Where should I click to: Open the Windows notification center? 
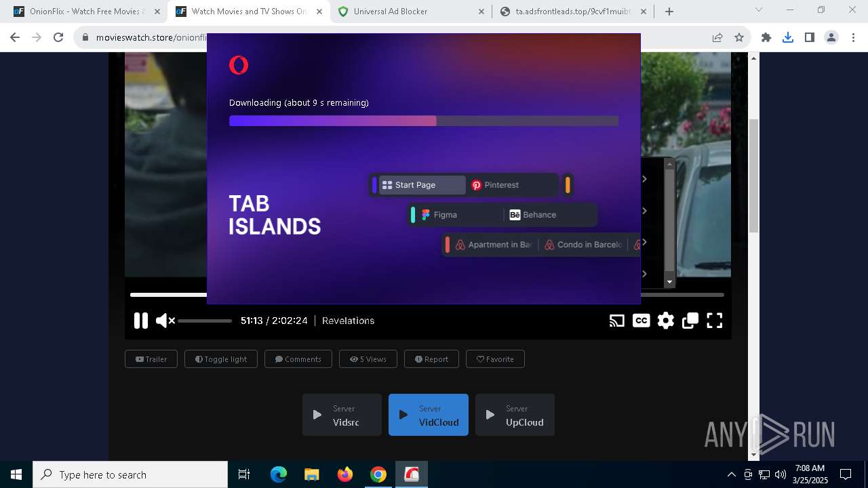pos(846,474)
